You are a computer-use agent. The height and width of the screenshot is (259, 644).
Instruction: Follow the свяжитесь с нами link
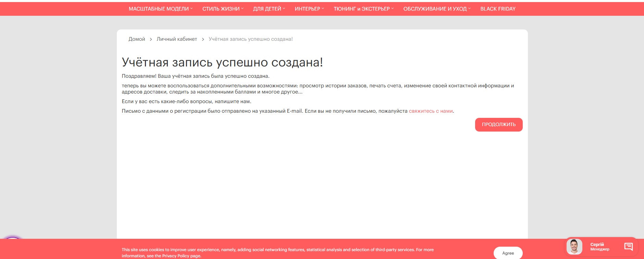[431, 111]
